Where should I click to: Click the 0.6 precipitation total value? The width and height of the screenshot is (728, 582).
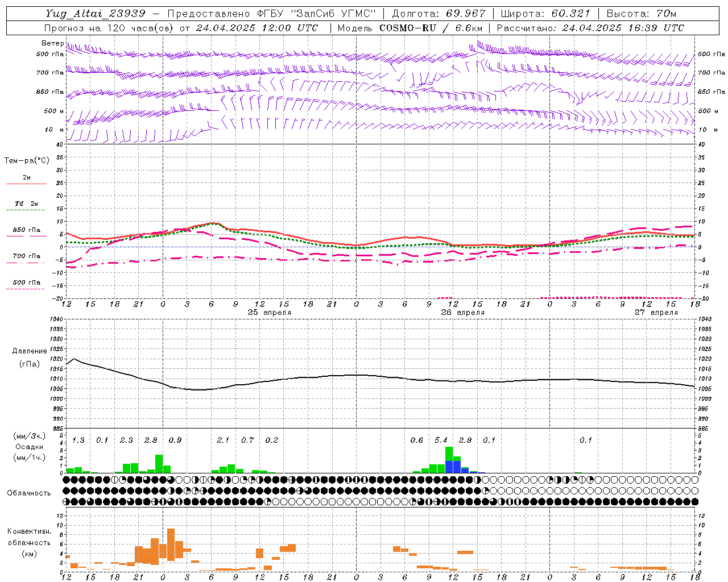point(417,440)
